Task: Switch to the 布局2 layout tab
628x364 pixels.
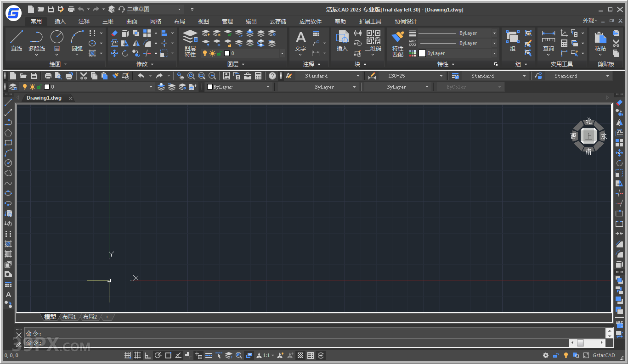Action: click(x=90, y=317)
